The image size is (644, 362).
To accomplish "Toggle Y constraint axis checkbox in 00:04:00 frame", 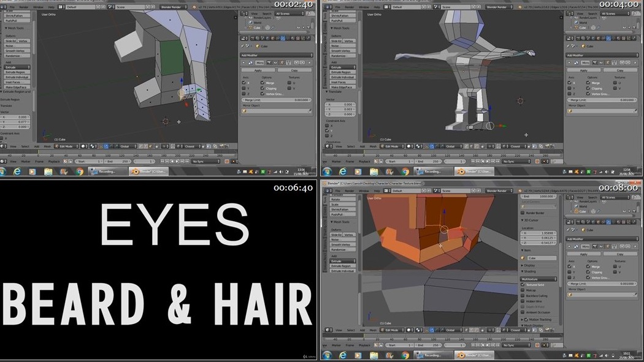I will click(328, 130).
